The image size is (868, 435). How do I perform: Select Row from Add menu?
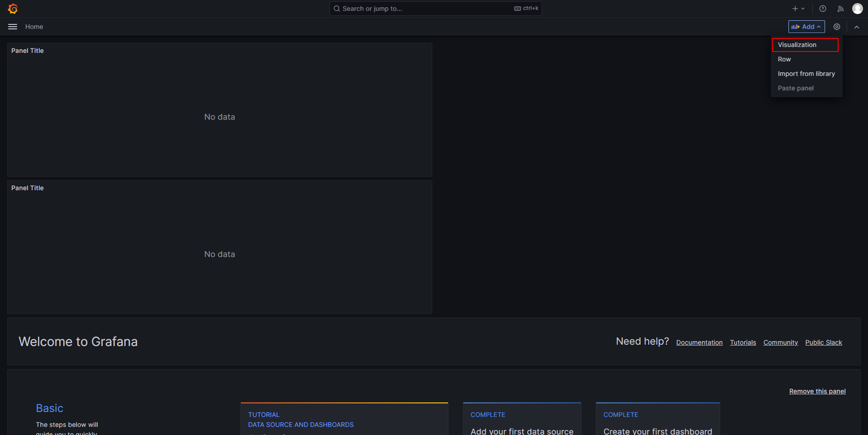pos(807,59)
